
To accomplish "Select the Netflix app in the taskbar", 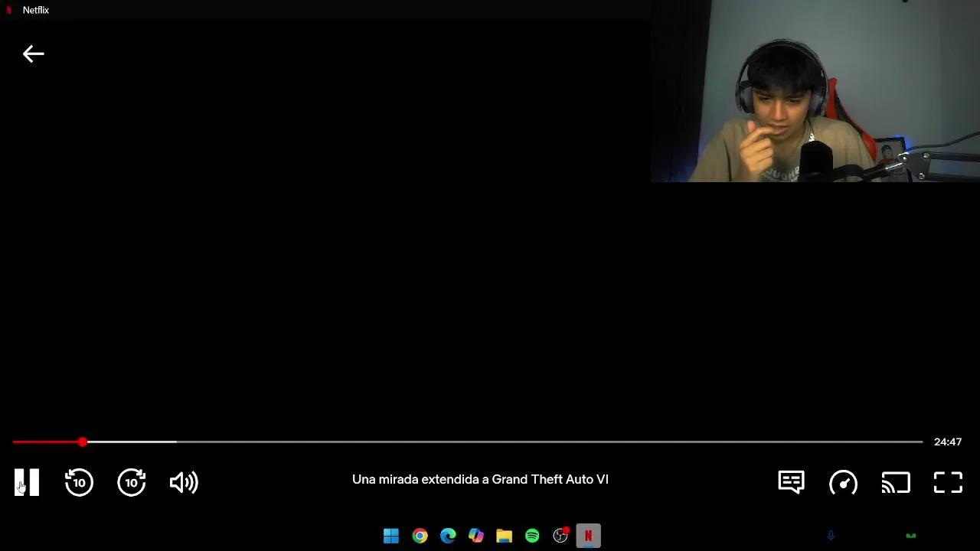I will [588, 536].
